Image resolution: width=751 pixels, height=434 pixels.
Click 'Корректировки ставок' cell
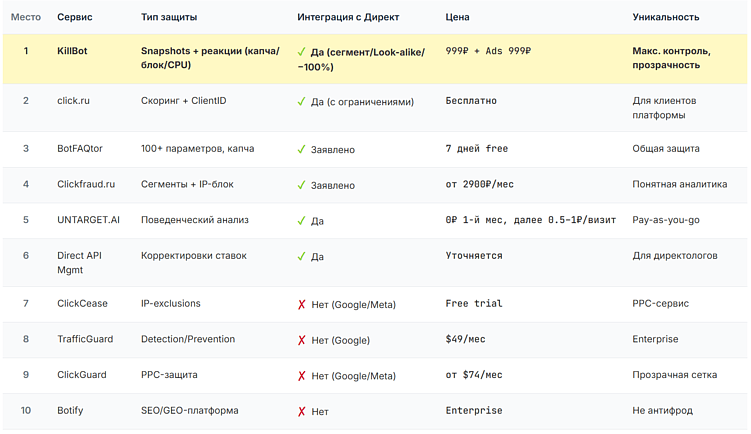pyautogui.click(x=194, y=255)
